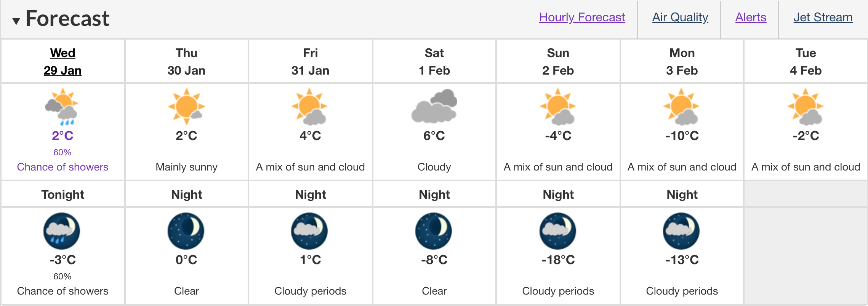Click the Forecast heading text
Image resolution: width=868 pixels, height=306 pixels.
click(x=67, y=18)
